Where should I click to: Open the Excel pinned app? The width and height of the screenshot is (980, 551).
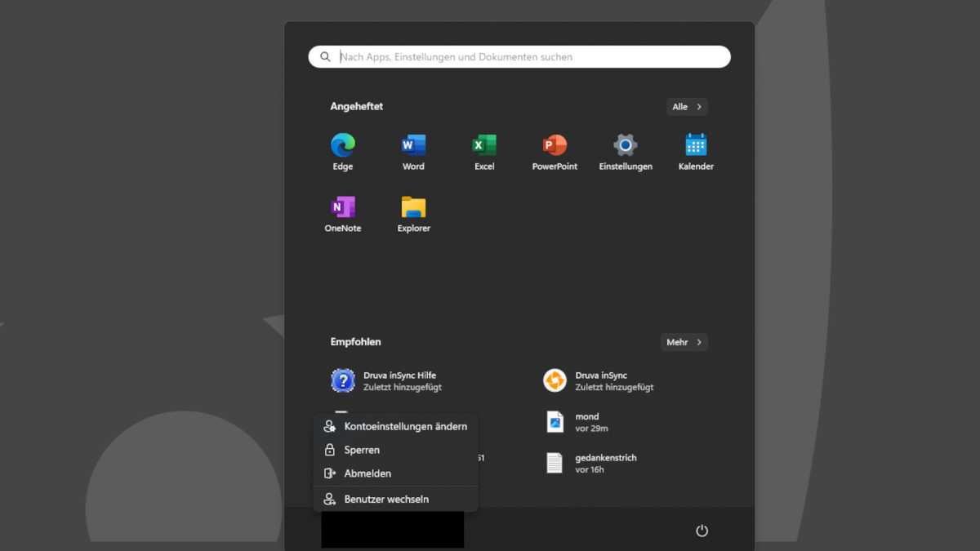484,153
